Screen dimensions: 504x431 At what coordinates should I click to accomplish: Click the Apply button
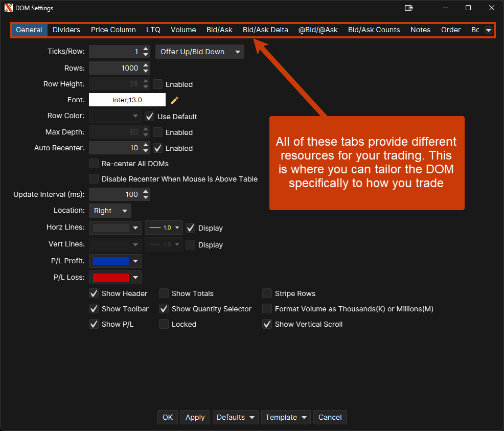(x=195, y=417)
